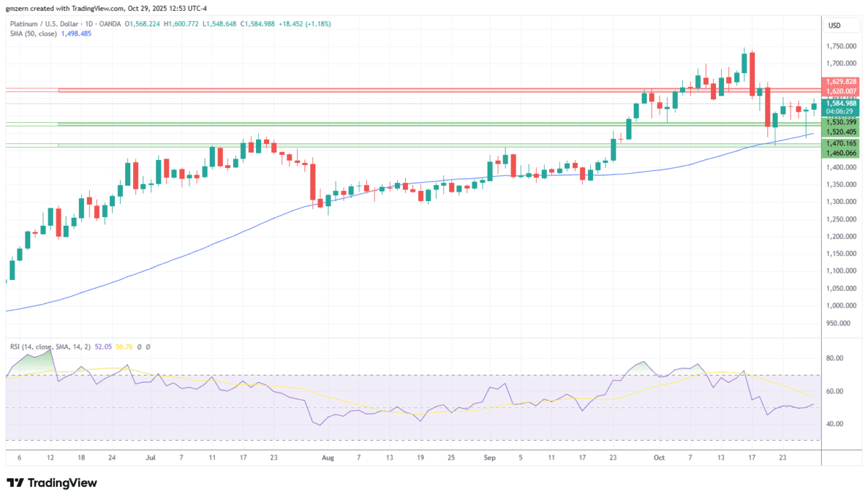Click the green 1,530.399 support price label
The height and width of the screenshot is (500, 868).
(841, 122)
